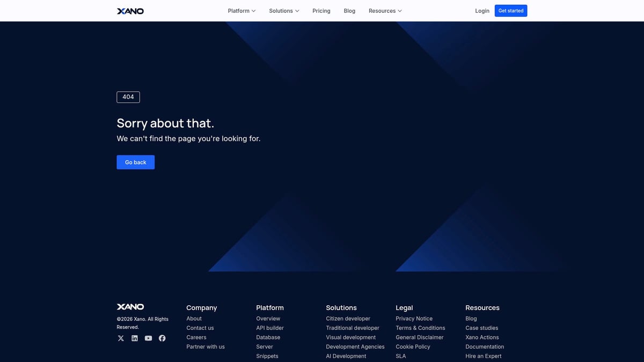
Task: Open the Blog from the top navigation
Action: pos(349,10)
